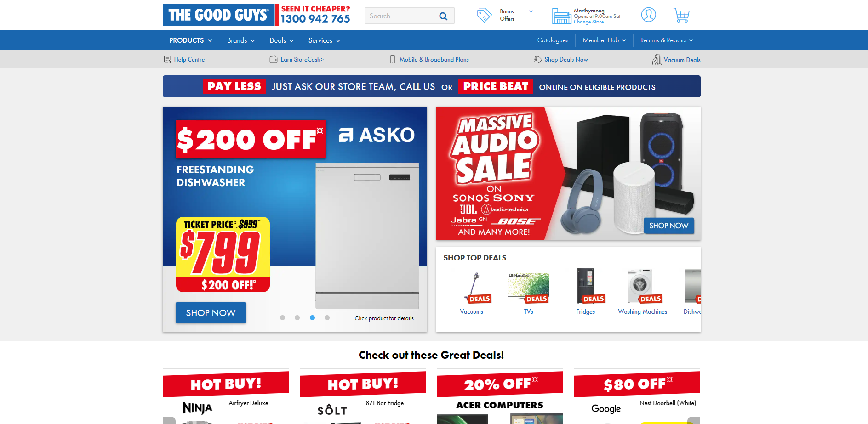
Task: Open the Catalogues menu item
Action: click(553, 40)
